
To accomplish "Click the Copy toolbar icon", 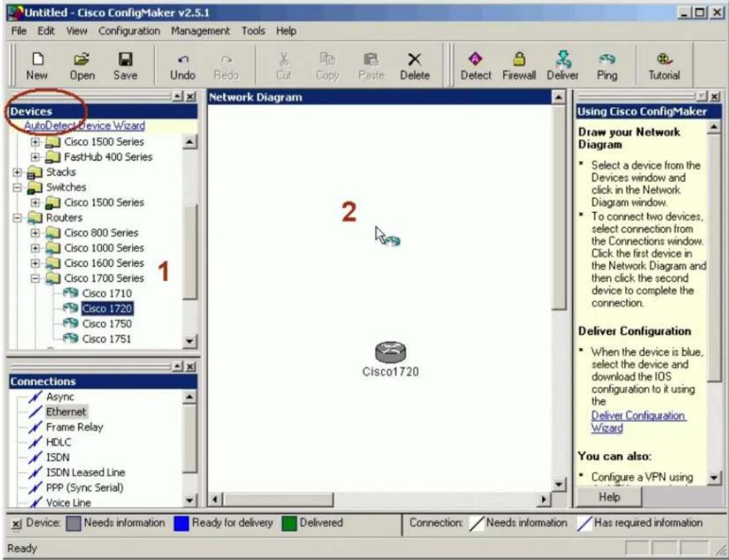I will [x=327, y=66].
